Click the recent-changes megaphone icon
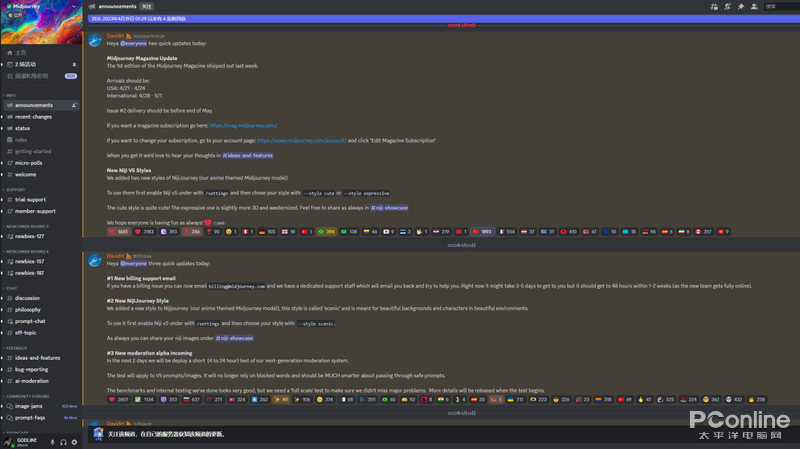The image size is (800, 449). pyautogui.click(x=10, y=117)
